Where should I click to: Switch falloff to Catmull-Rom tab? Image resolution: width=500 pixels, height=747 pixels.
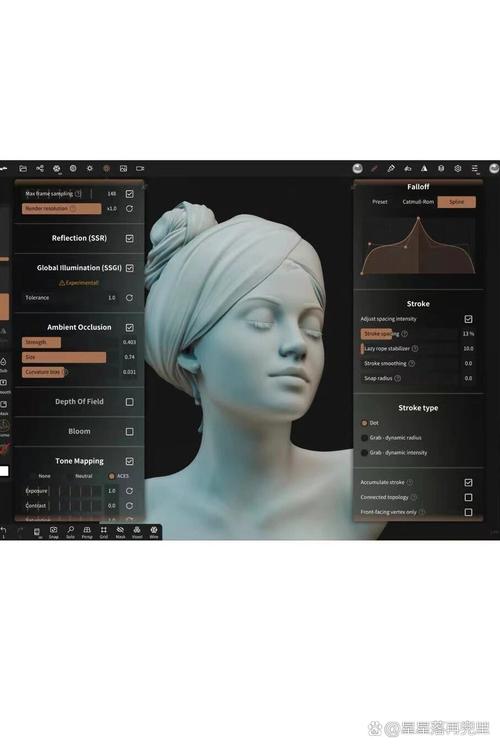coord(418,202)
